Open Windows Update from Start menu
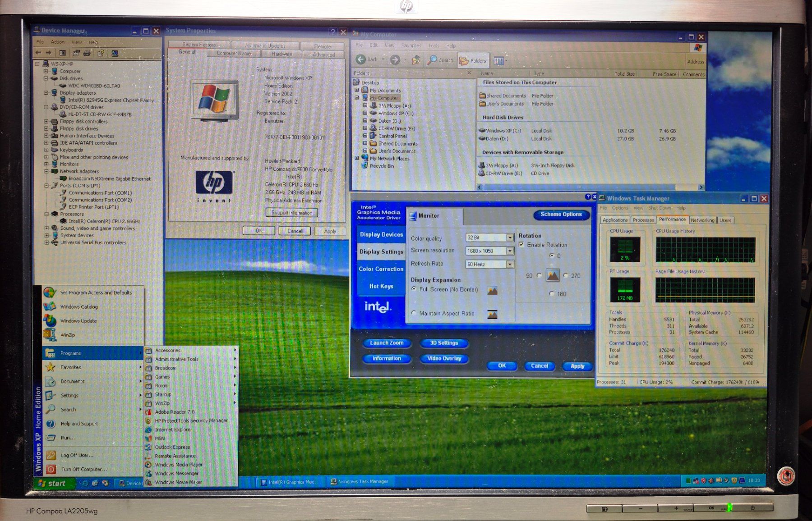812x521 pixels. click(78, 321)
